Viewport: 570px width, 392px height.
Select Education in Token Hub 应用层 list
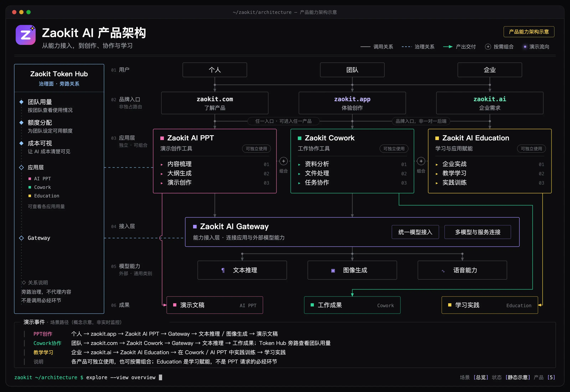click(44, 196)
